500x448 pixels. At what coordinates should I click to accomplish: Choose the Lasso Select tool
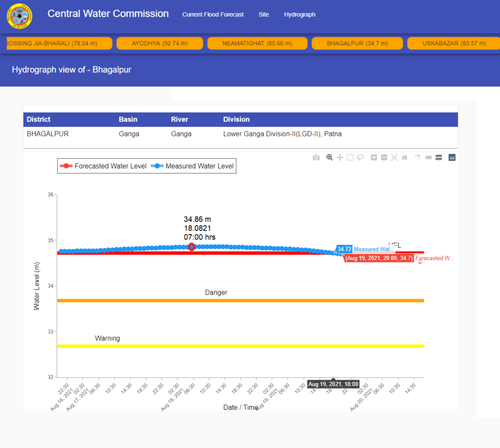pyautogui.click(x=360, y=157)
